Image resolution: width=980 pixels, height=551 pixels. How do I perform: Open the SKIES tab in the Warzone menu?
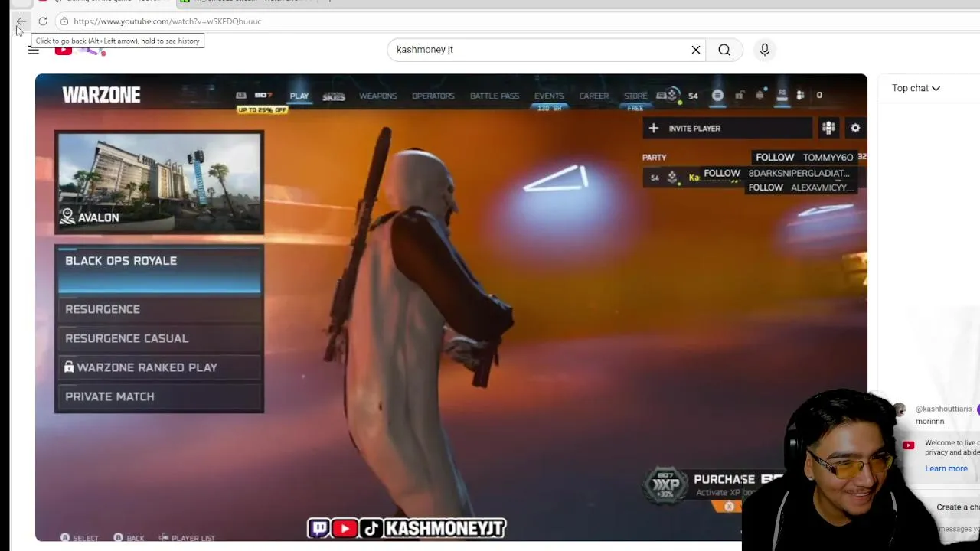[333, 96]
